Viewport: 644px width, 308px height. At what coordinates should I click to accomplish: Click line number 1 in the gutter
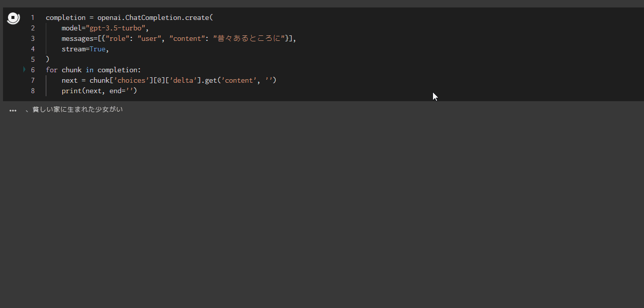point(33,17)
